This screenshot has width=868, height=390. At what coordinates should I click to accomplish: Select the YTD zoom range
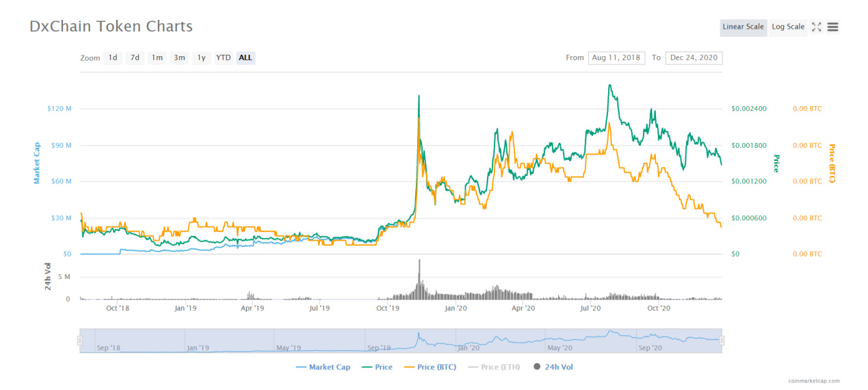(224, 58)
